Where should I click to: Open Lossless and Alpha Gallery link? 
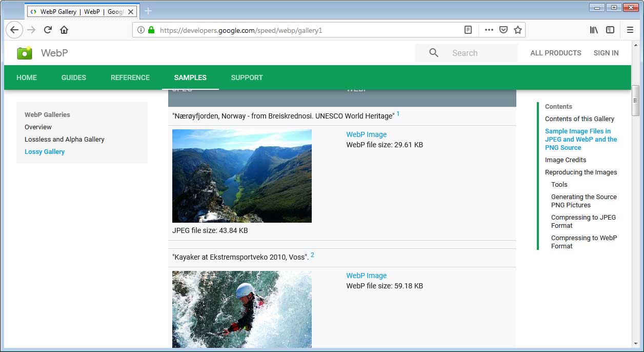point(65,139)
